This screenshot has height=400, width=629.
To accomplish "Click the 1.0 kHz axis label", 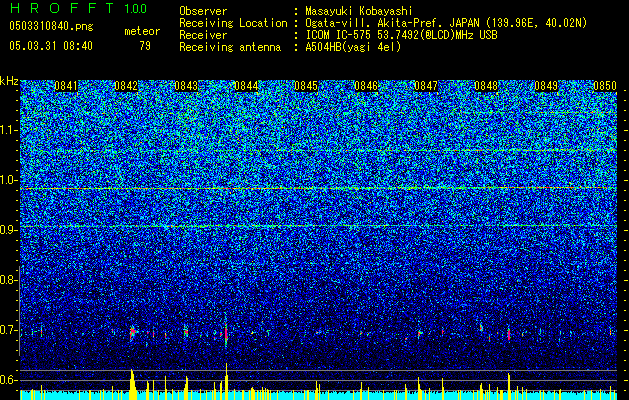I will 9,180.
